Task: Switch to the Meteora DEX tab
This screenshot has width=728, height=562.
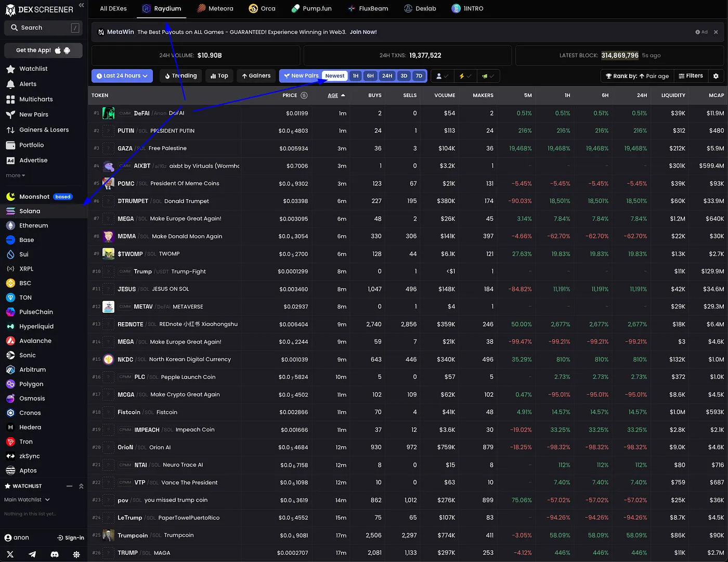Action: (215, 8)
